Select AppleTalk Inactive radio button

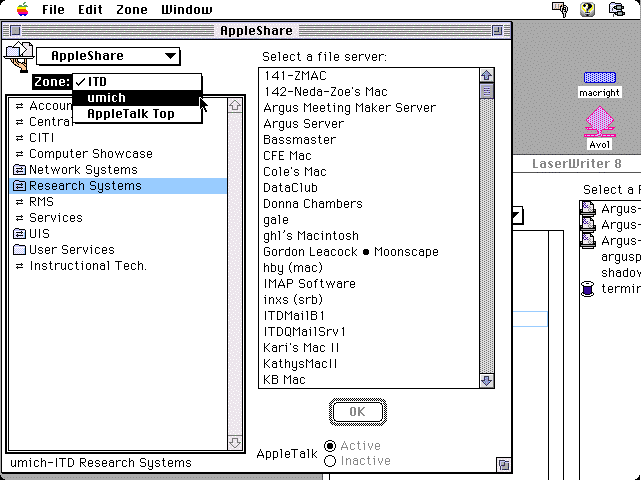(330, 461)
